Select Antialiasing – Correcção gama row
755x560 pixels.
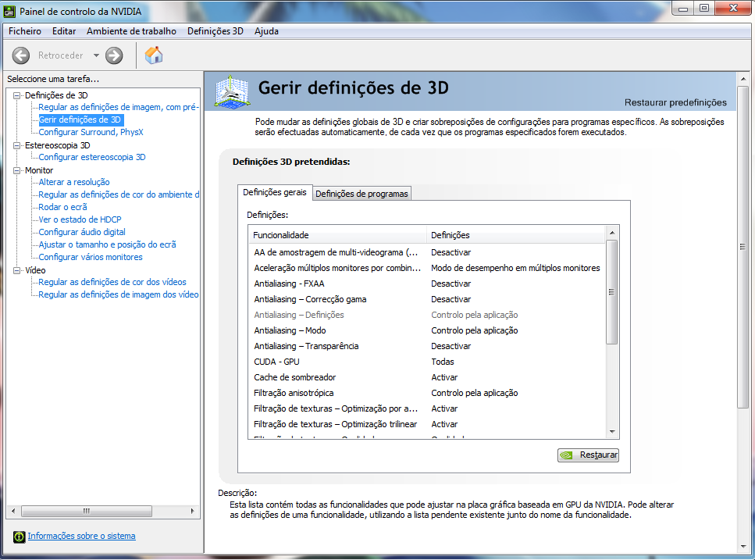(426, 299)
